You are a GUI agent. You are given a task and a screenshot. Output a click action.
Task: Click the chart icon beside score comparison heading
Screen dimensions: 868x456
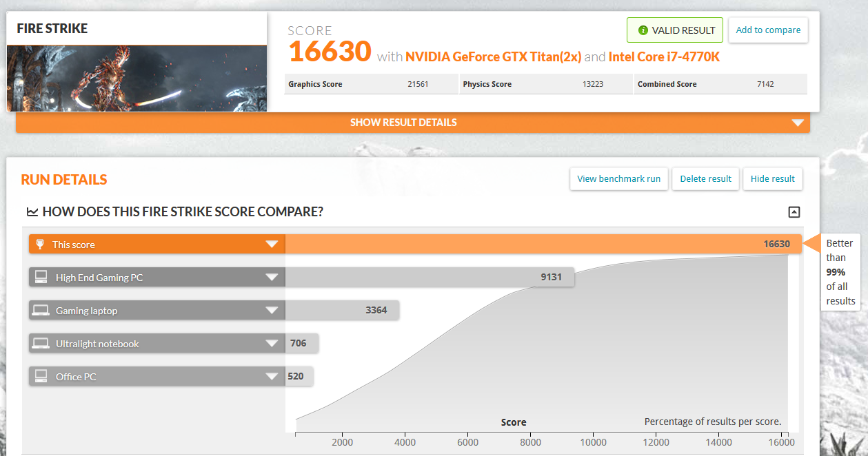[32, 212]
